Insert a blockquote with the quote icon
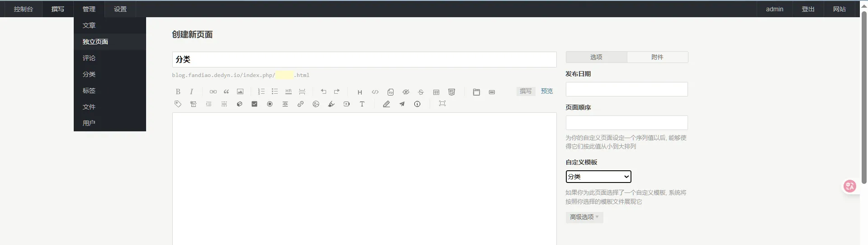 [x=227, y=91]
